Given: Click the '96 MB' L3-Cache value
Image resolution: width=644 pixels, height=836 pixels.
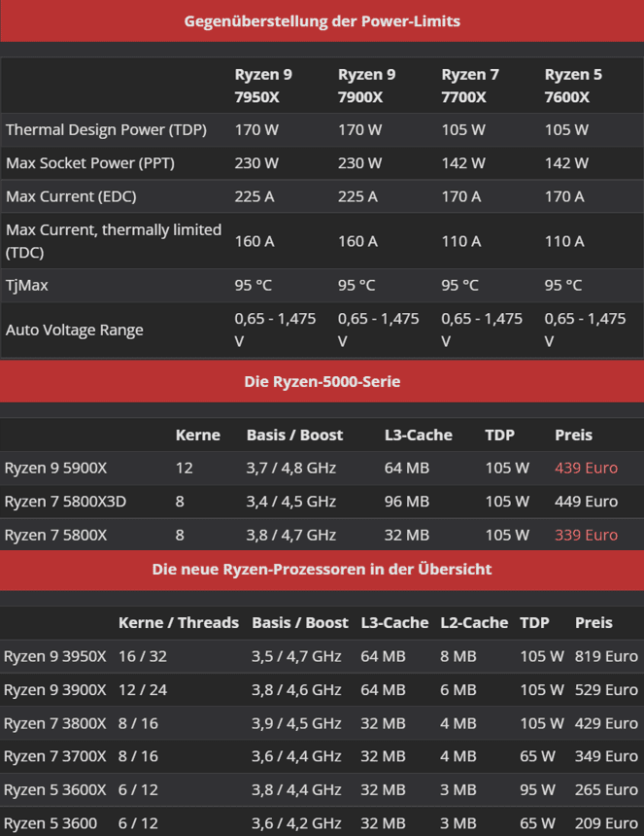Looking at the screenshot, I should pos(406,502).
